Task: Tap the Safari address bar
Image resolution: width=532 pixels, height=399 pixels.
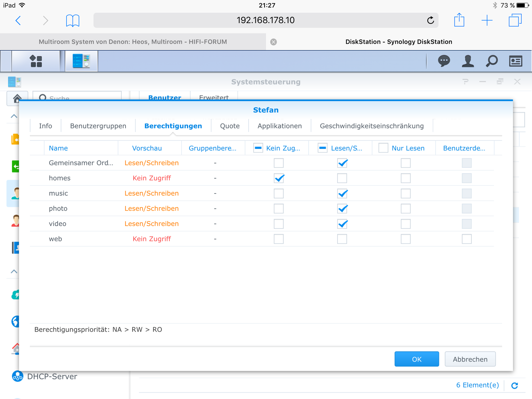Action: (265, 20)
